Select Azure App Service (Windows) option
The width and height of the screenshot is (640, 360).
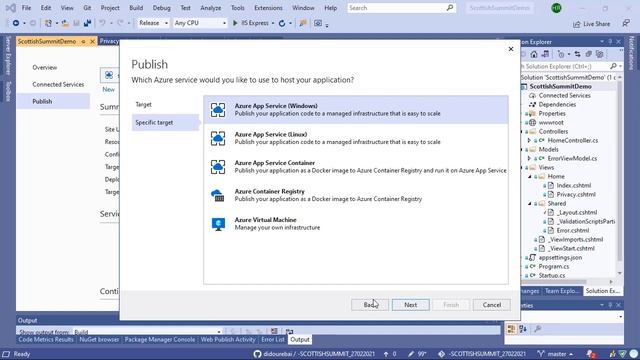(356, 110)
